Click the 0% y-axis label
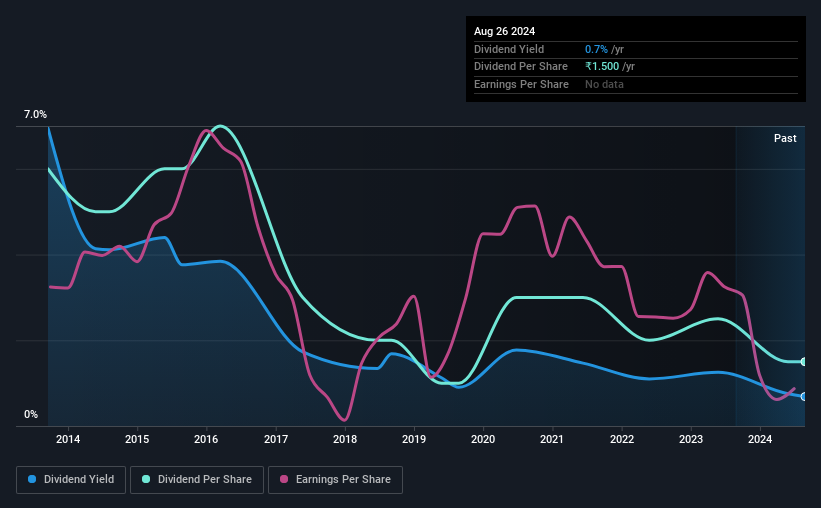The height and width of the screenshot is (508, 821). click(x=31, y=415)
